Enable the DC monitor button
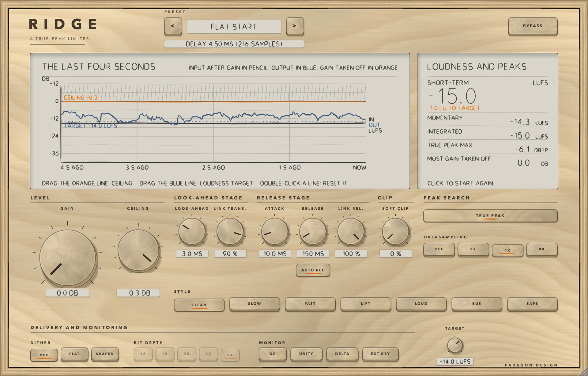This screenshot has width=588, height=376. 273,354
